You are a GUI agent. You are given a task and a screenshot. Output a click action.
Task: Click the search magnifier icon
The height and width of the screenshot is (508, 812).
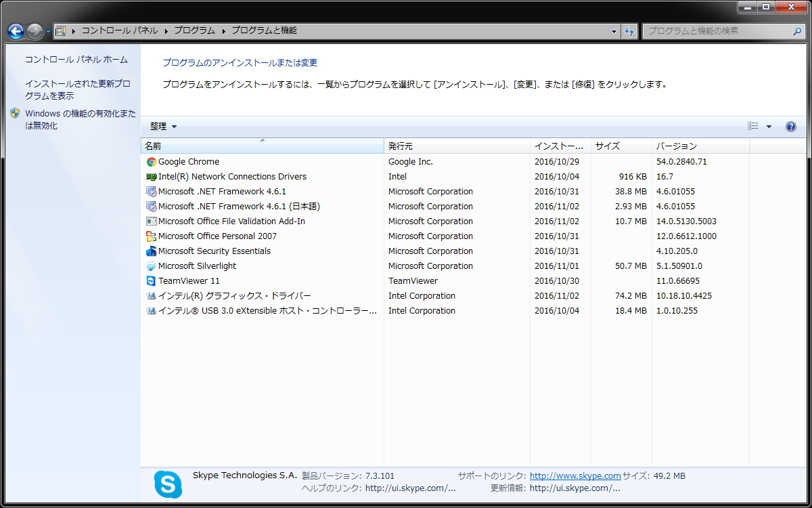(798, 31)
